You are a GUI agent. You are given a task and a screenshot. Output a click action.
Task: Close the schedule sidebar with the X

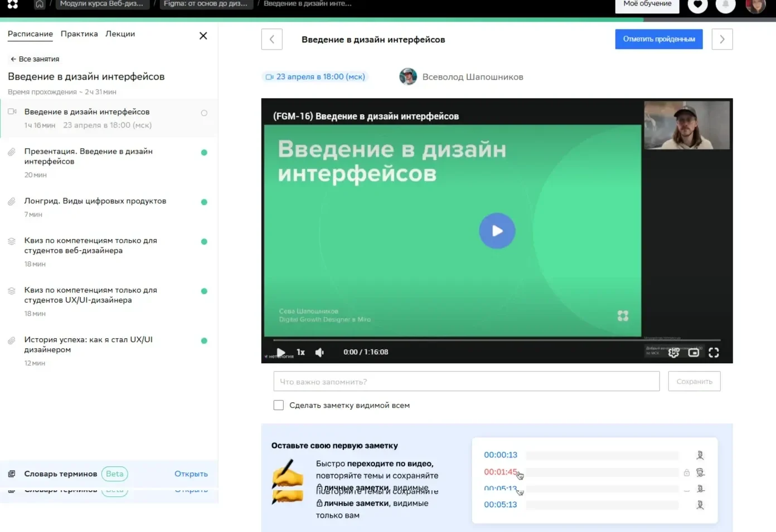203,36
